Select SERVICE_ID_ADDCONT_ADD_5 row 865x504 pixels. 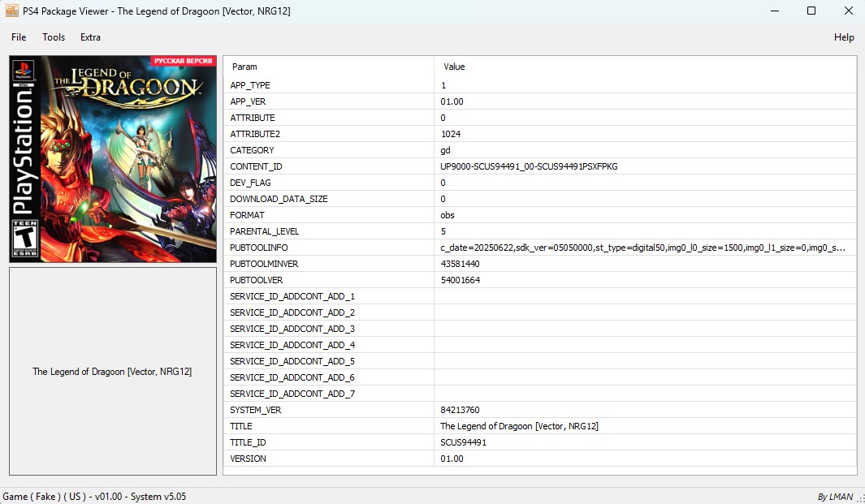coord(539,362)
